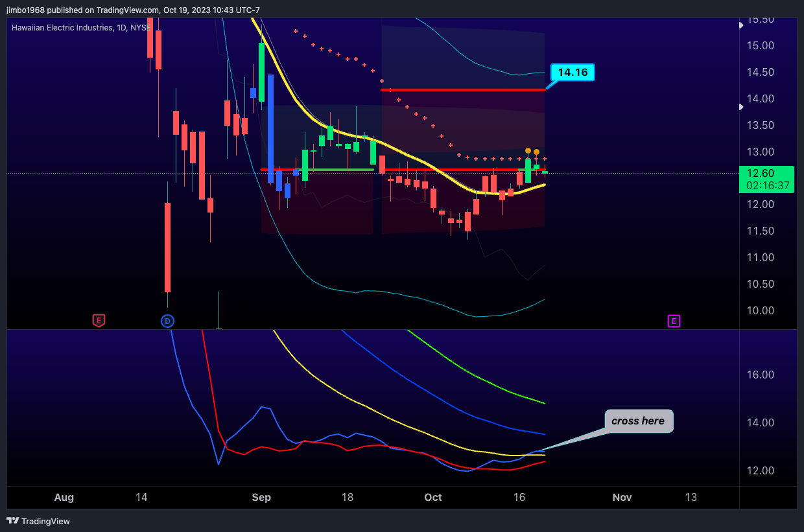Screen dimensions: 804x532
Task: Click the 15.00 price axis label
Action: 760,45
